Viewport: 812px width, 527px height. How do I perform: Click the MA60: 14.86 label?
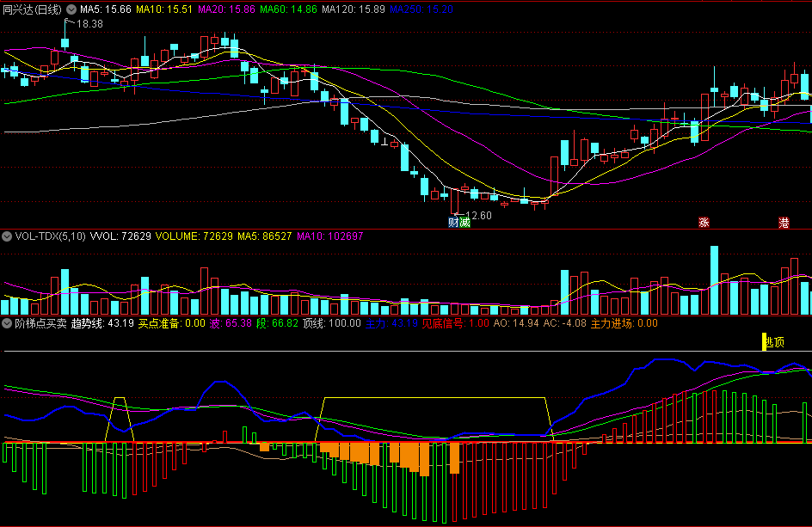click(288, 9)
